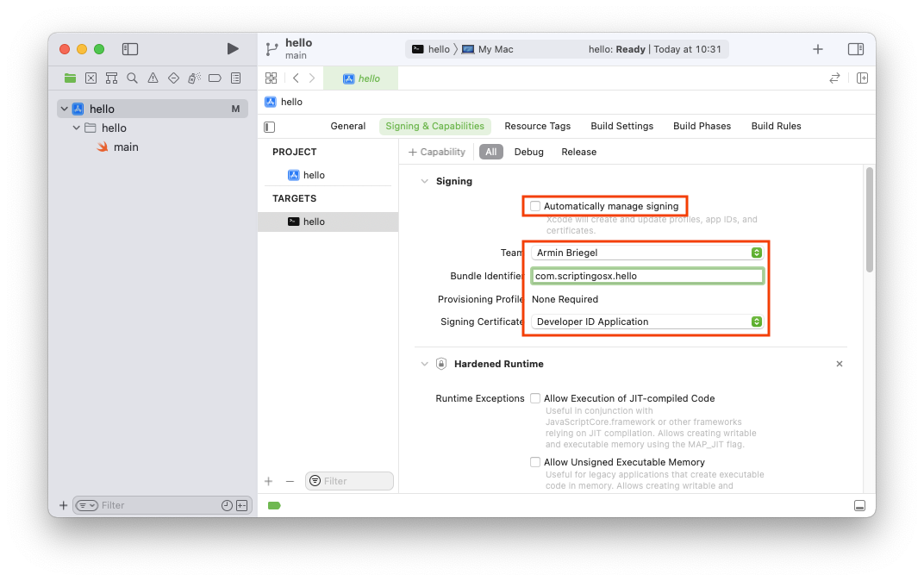Toggle the debug area at bottom right
This screenshot has height=581, width=924.
click(x=859, y=505)
